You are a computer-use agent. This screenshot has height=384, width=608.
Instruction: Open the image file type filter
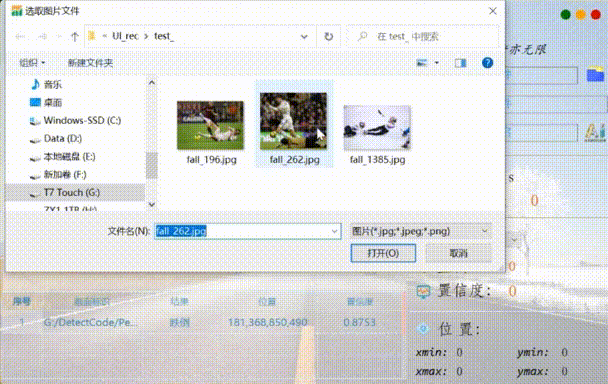click(420, 231)
